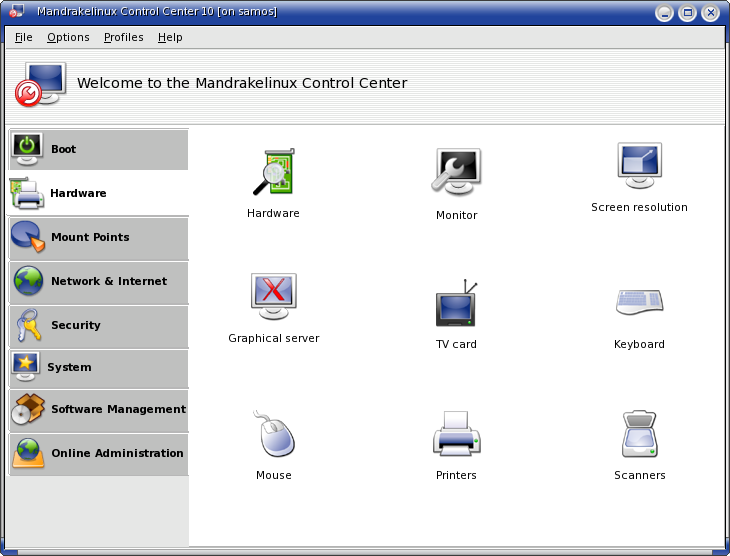Open the Options menu
This screenshot has width=730, height=556.
68,37
